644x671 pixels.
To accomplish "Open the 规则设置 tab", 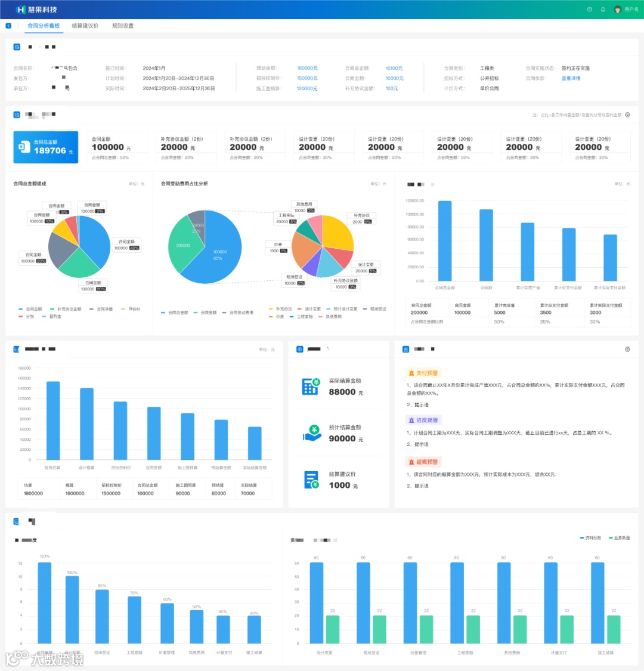I will coord(123,26).
